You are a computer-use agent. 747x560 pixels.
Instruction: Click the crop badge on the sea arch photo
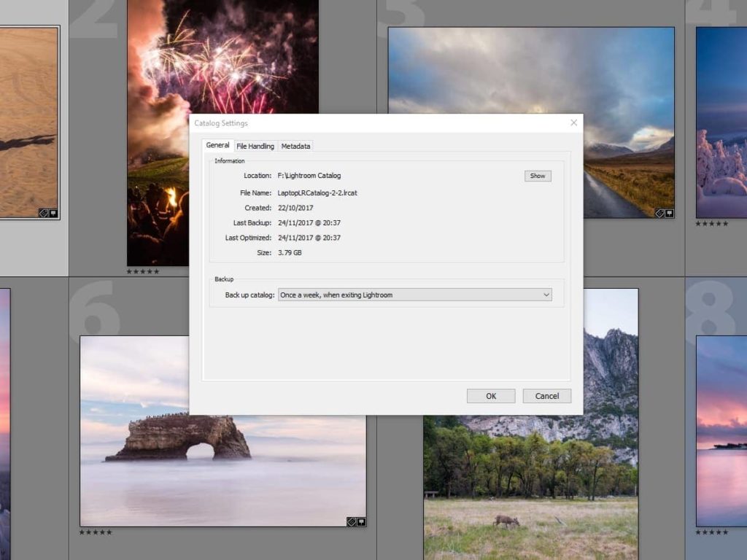[x=361, y=521]
